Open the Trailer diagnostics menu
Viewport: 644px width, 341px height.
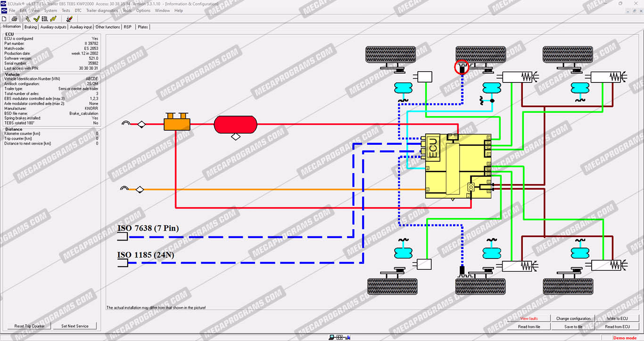pyautogui.click(x=102, y=10)
